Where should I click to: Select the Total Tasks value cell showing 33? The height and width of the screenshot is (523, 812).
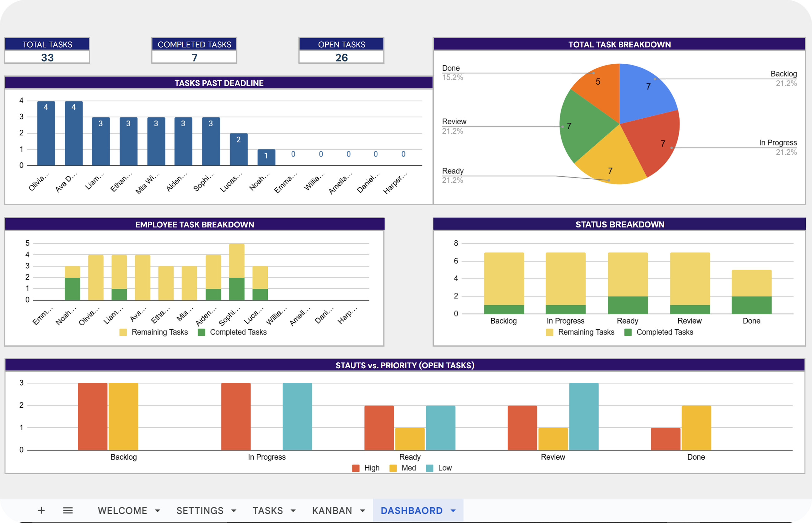[x=47, y=57]
